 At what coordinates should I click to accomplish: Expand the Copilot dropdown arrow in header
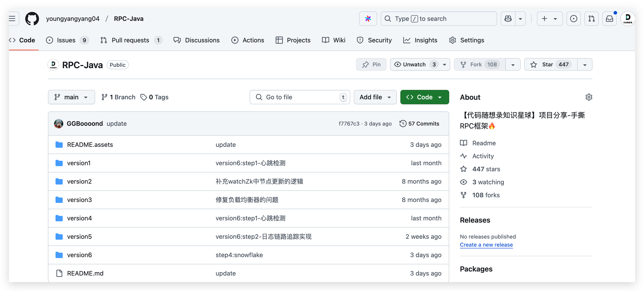coord(520,19)
